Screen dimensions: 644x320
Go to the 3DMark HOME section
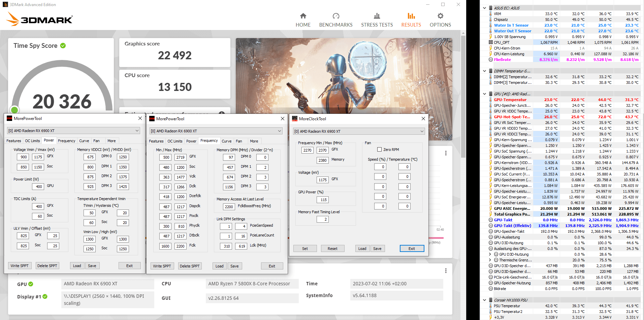pyautogui.click(x=303, y=20)
